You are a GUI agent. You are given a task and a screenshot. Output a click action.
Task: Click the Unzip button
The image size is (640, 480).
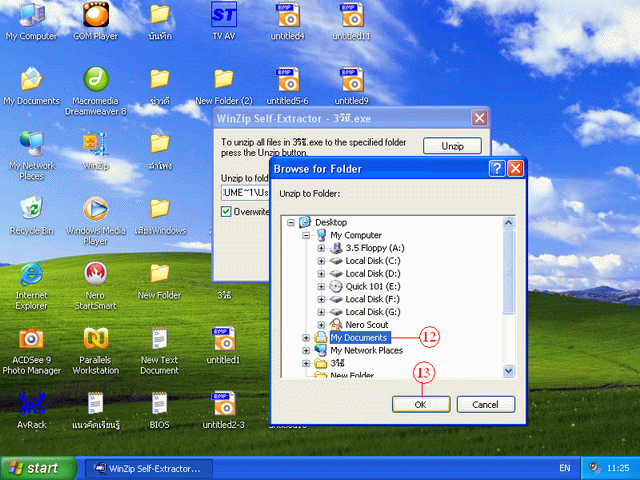[x=452, y=146]
